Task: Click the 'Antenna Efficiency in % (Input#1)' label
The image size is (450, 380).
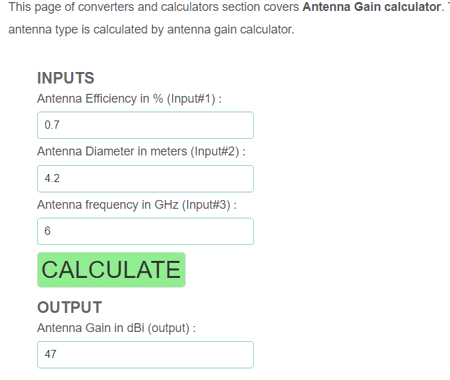Action: pos(129,99)
